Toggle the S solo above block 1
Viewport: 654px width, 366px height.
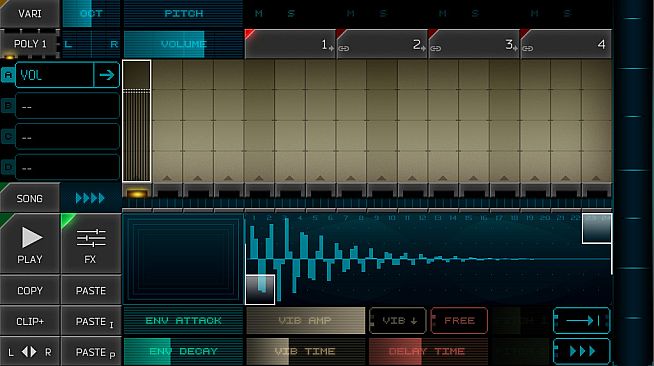[291, 13]
